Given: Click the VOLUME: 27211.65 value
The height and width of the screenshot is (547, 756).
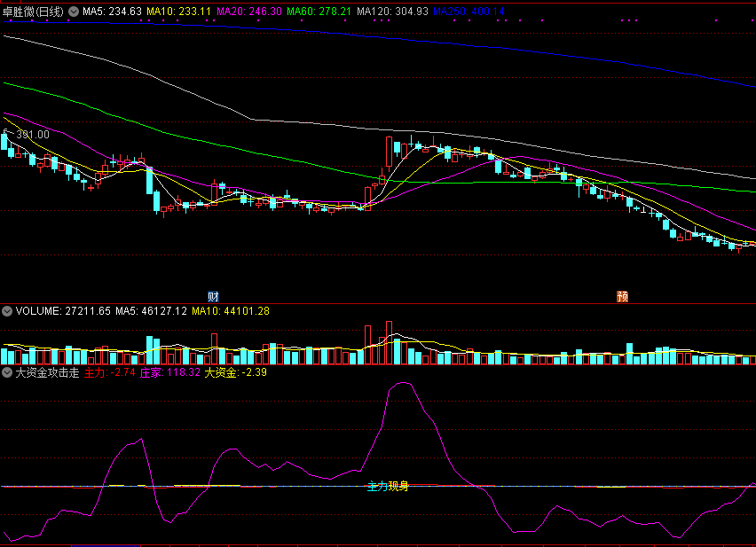Looking at the screenshot, I should (x=63, y=311).
